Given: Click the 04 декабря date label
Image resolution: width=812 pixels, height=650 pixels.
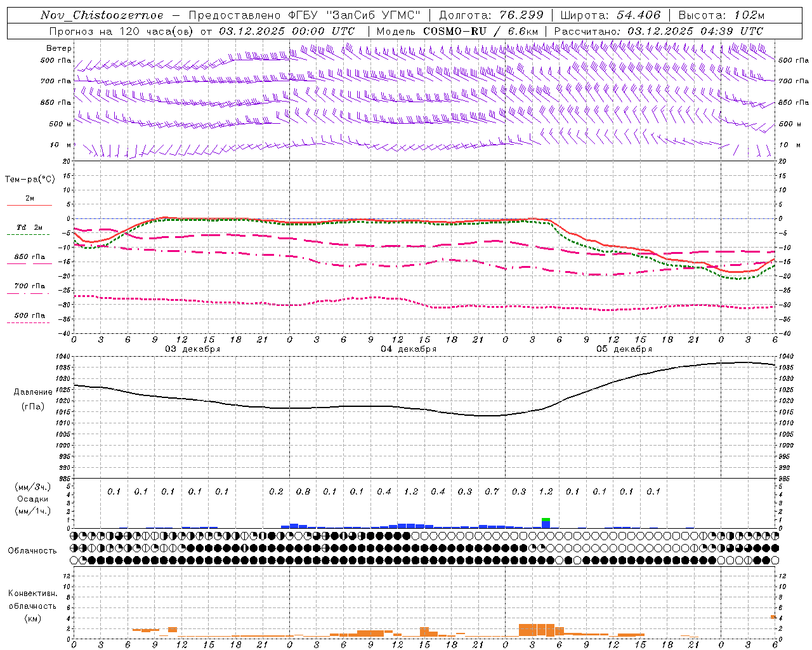Looking at the screenshot, I should click(x=409, y=349).
